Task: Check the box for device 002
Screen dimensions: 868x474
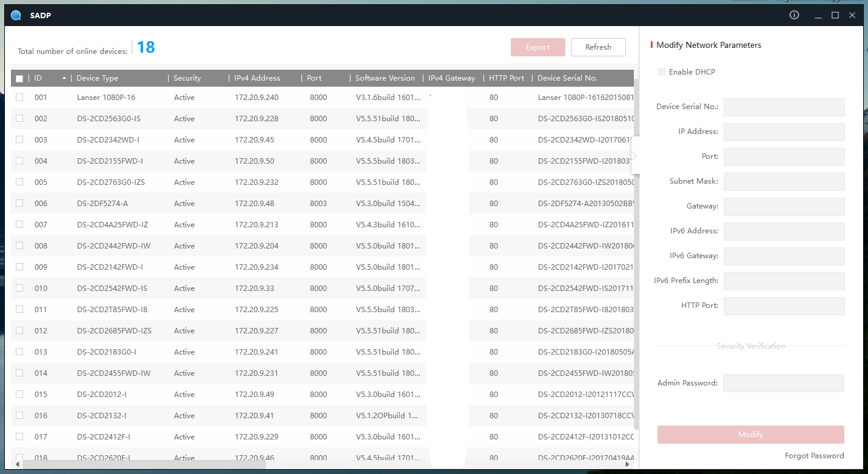Action: 19,118
